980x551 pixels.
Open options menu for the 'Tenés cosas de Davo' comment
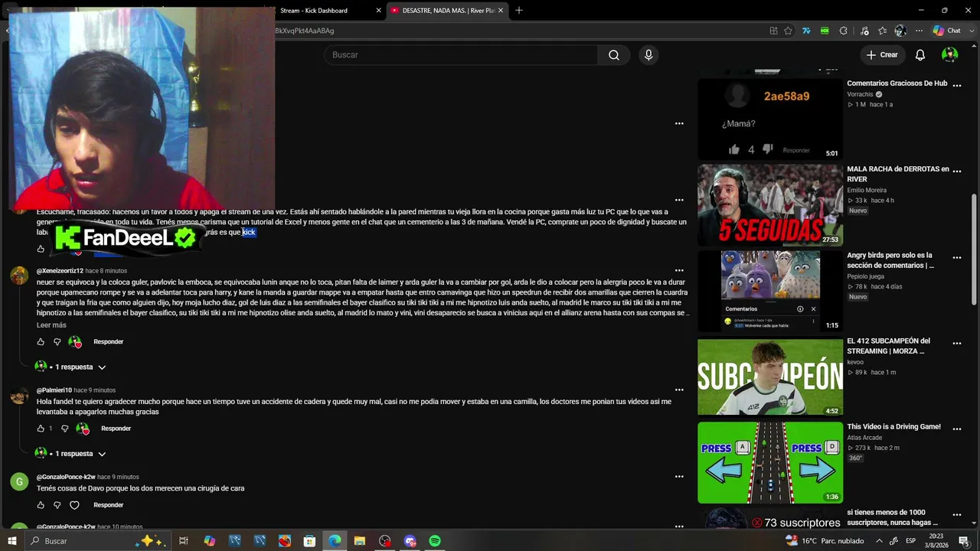tap(679, 477)
